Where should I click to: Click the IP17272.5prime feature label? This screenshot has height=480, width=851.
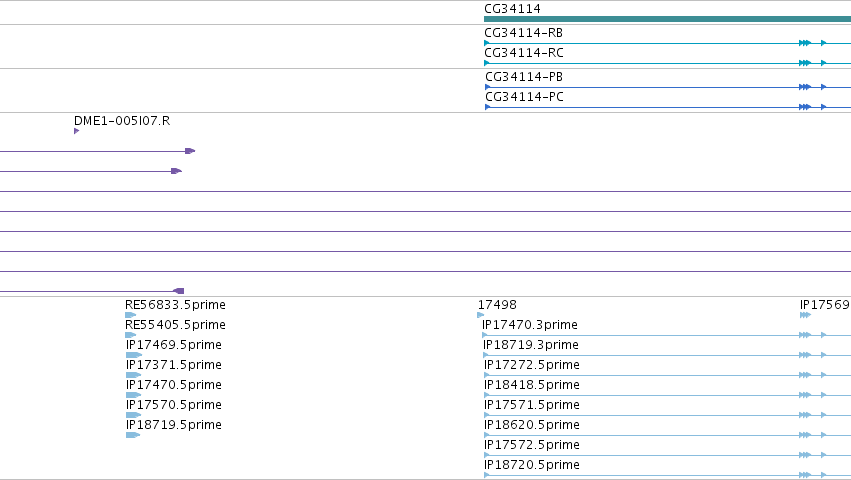531,364
